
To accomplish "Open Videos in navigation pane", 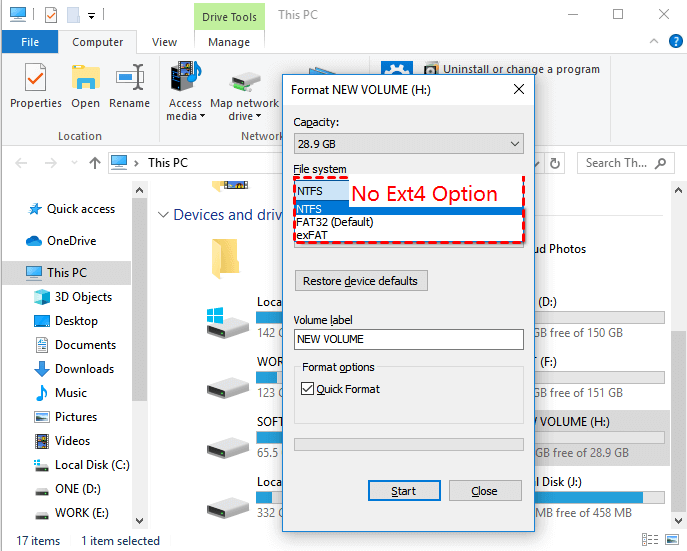I will 62,441.
